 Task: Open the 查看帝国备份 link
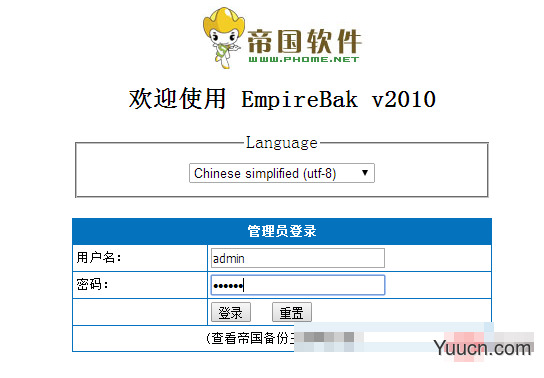[250, 338]
